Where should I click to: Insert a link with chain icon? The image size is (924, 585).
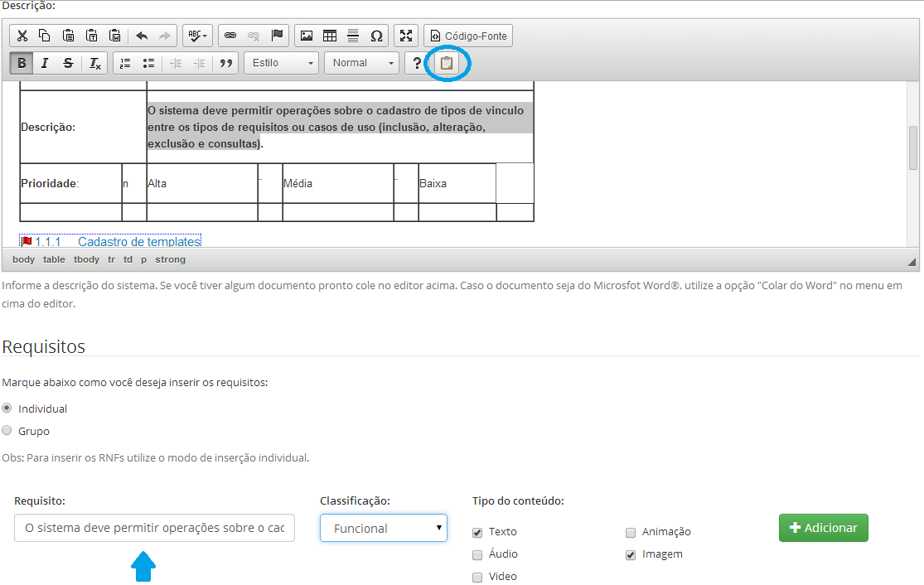click(x=230, y=36)
